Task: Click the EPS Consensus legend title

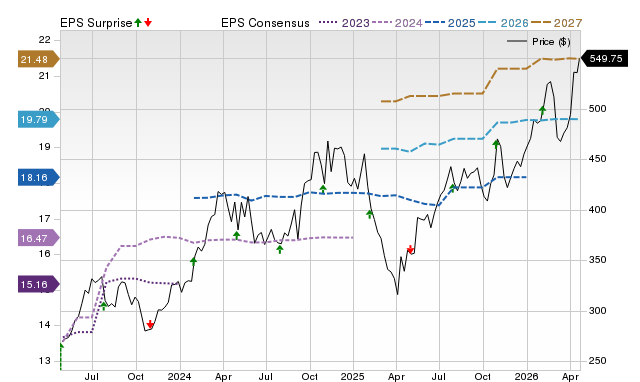Action: click(x=265, y=23)
